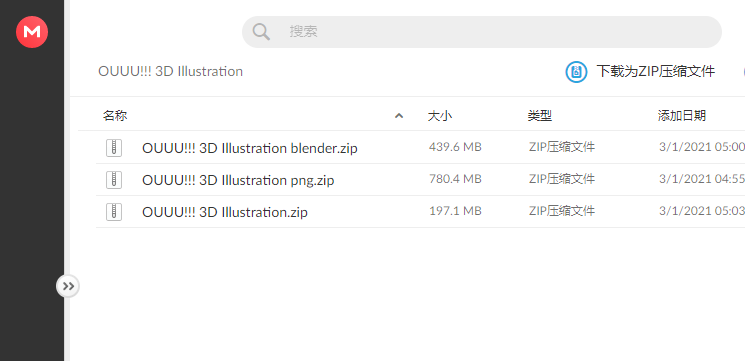
Task: Click the 780.4 MB size cell
Action: 455,179
